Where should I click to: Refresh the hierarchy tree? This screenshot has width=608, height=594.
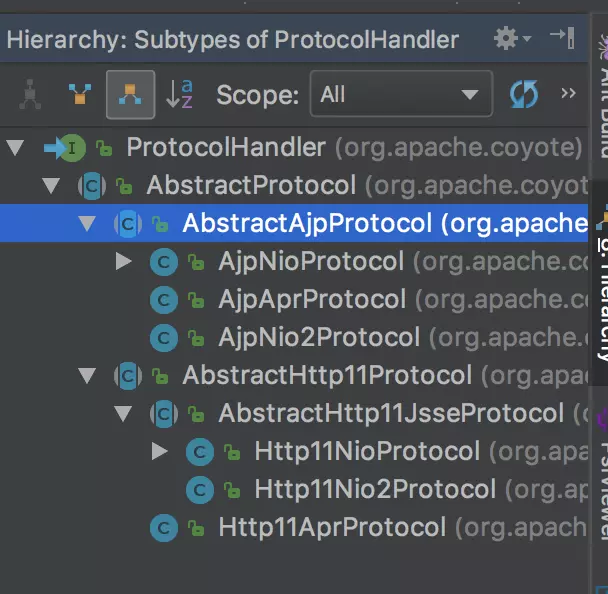[x=524, y=95]
